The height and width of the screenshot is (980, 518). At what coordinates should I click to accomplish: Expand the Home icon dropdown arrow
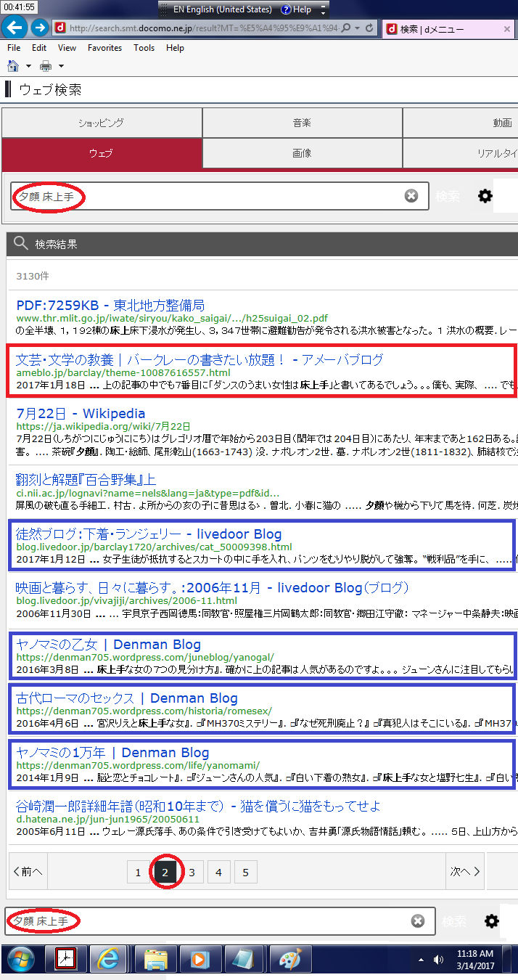pos(28,66)
